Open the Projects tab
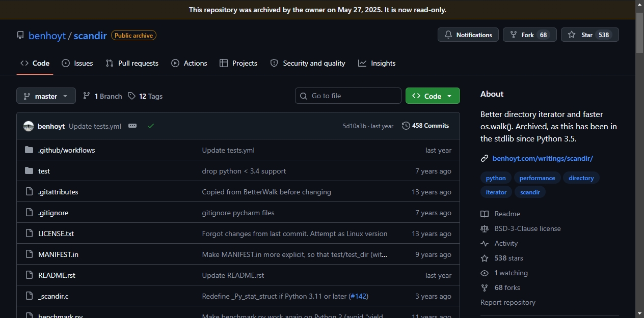The height and width of the screenshot is (318, 644). 238,63
